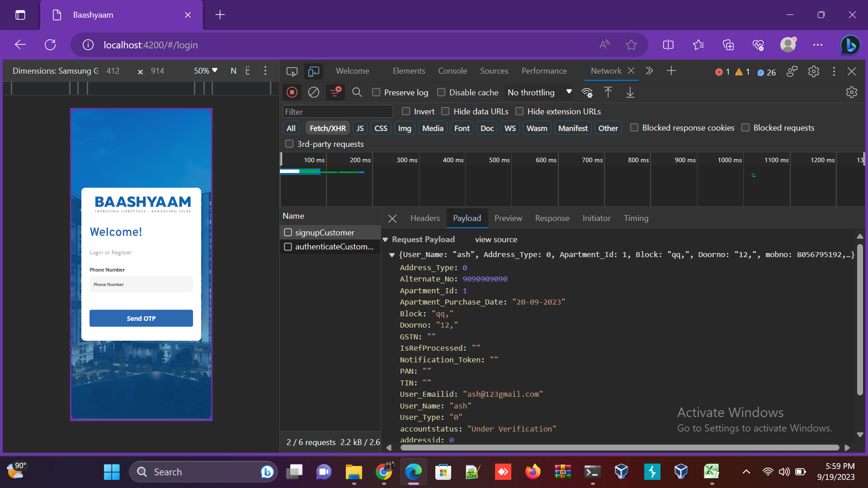Click the export HAR download arrow
868x488 pixels.
click(630, 93)
